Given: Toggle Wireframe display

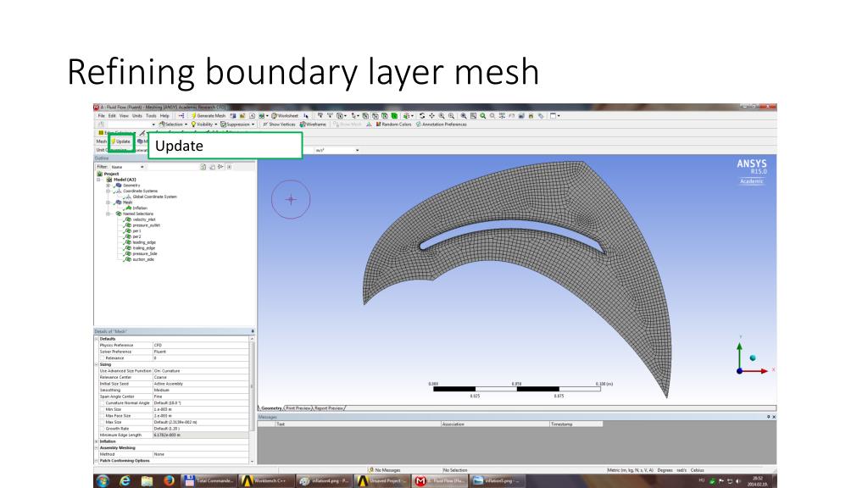Looking at the screenshot, I should (x=313, y=125).
